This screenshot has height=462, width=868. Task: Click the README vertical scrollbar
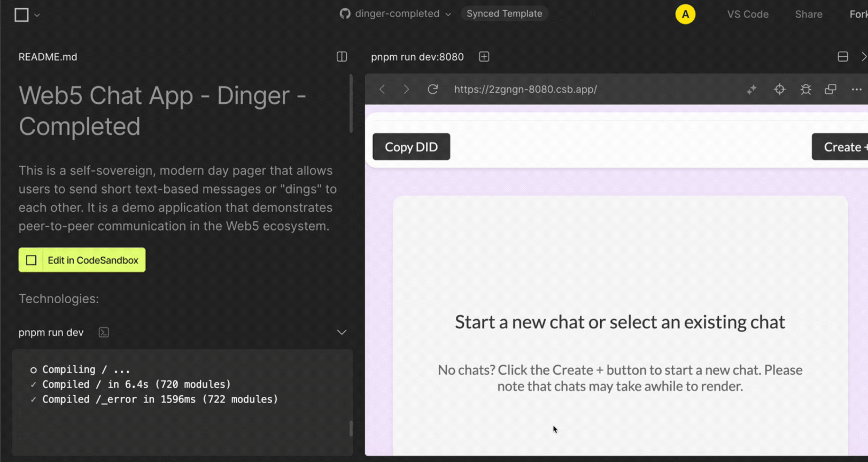tap(351, 104)
